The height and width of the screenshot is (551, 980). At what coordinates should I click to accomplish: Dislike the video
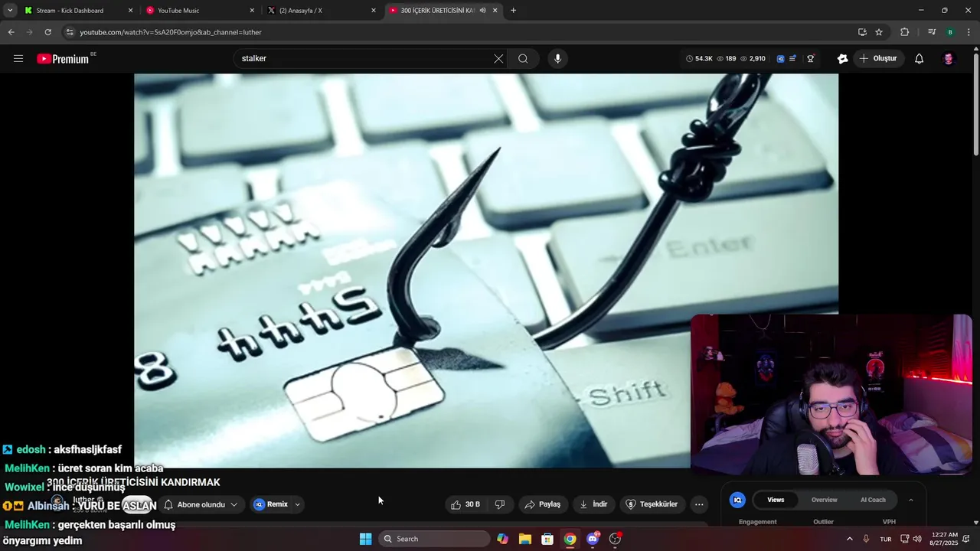point(500,504)
